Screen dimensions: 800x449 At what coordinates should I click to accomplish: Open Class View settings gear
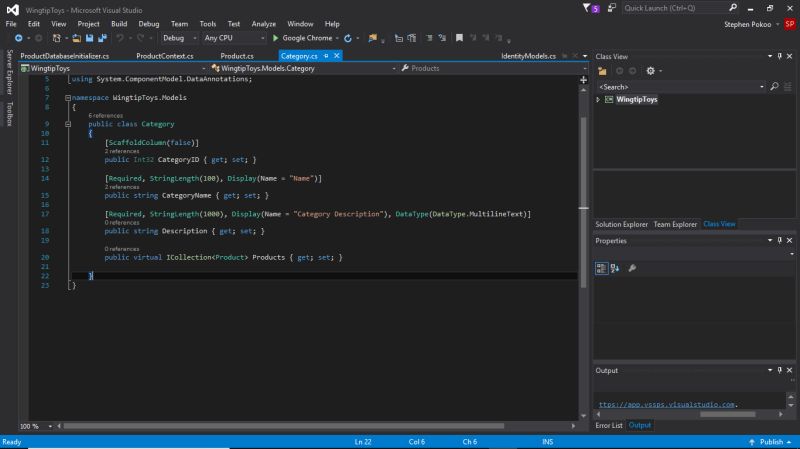(651, 71)
